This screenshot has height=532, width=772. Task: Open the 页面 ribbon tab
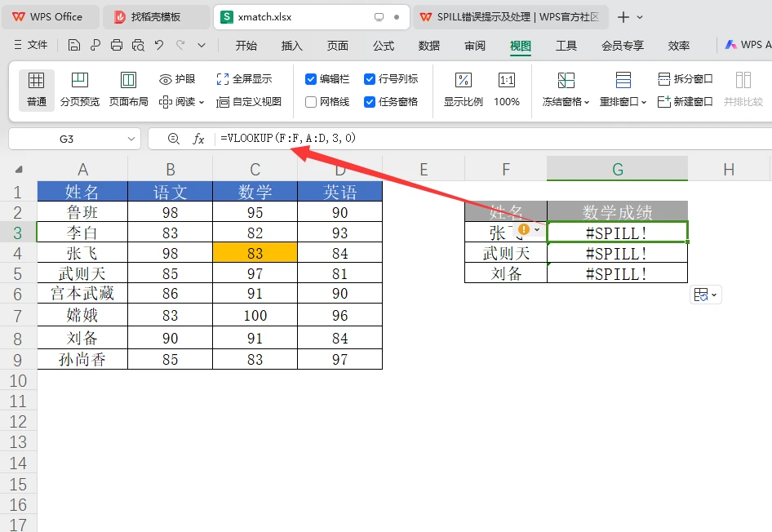coord(337,46)
